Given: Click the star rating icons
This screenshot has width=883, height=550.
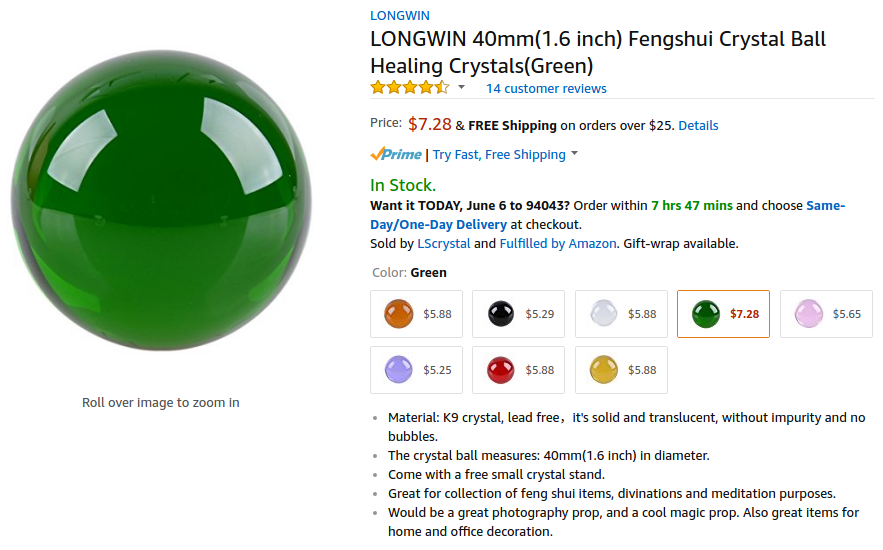Looking at the screenshot, I should pyautogui.click(x=409, y=88).
